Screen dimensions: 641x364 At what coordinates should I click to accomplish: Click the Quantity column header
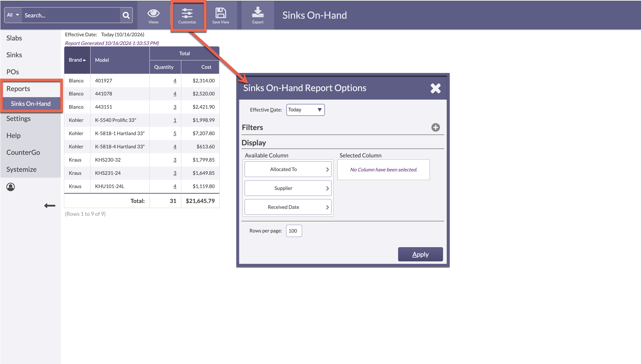click(165, 67)
